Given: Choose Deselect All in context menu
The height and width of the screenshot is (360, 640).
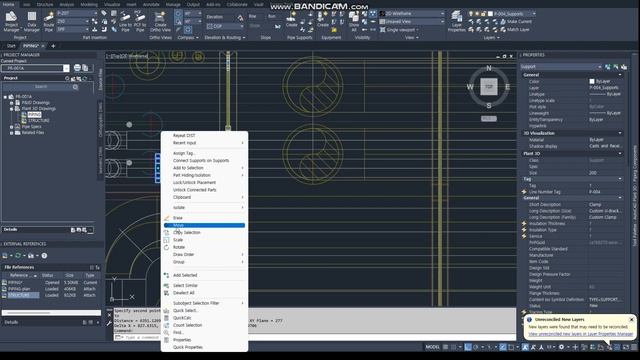Looking at the screenshot, I should click(x=183, y=293).
